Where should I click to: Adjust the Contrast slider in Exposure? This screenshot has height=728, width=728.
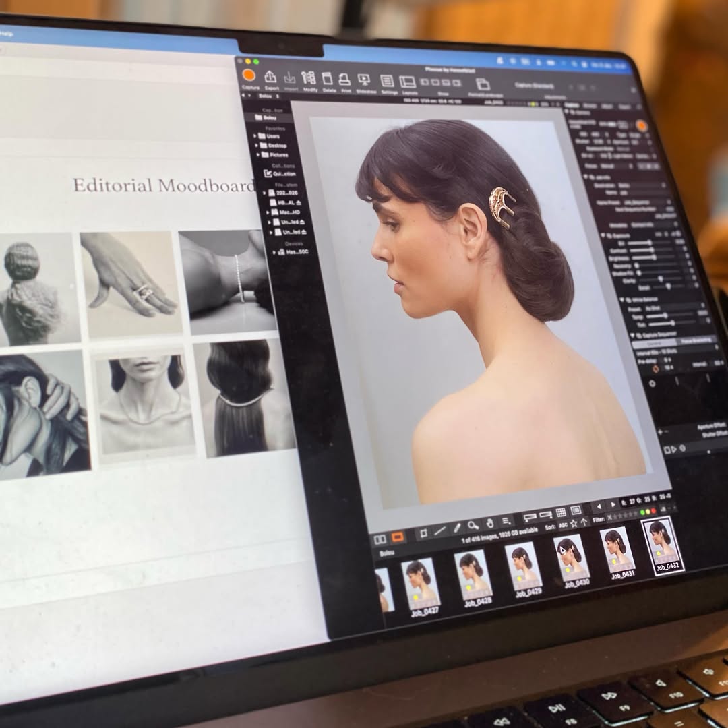650,250
